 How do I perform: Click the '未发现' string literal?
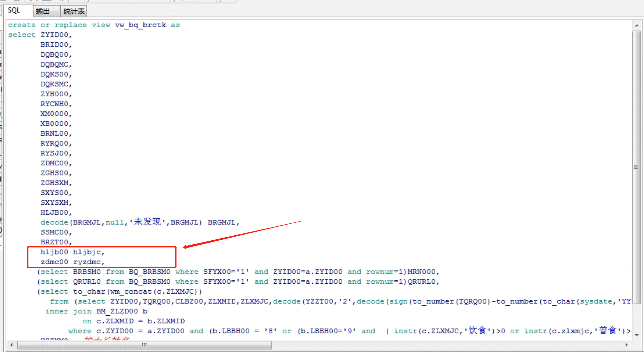click(x=147, y=222)
